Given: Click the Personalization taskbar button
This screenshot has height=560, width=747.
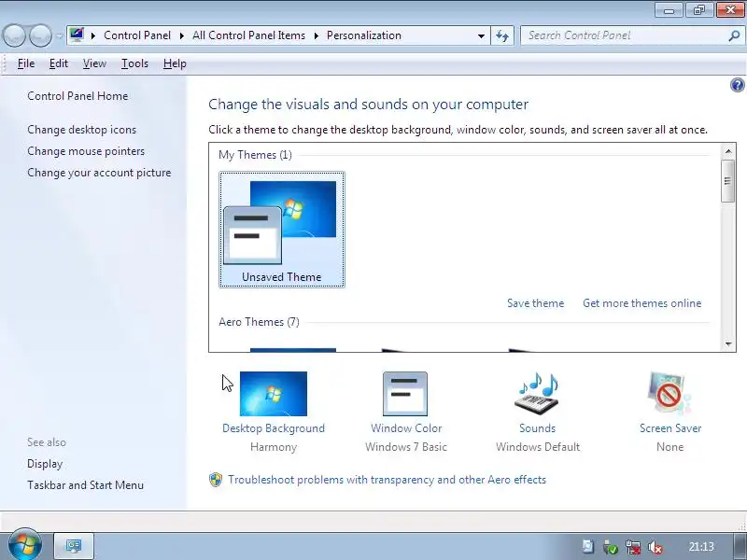Looking at the screenshot, I should pyautogui.click(x=74, y=546).
